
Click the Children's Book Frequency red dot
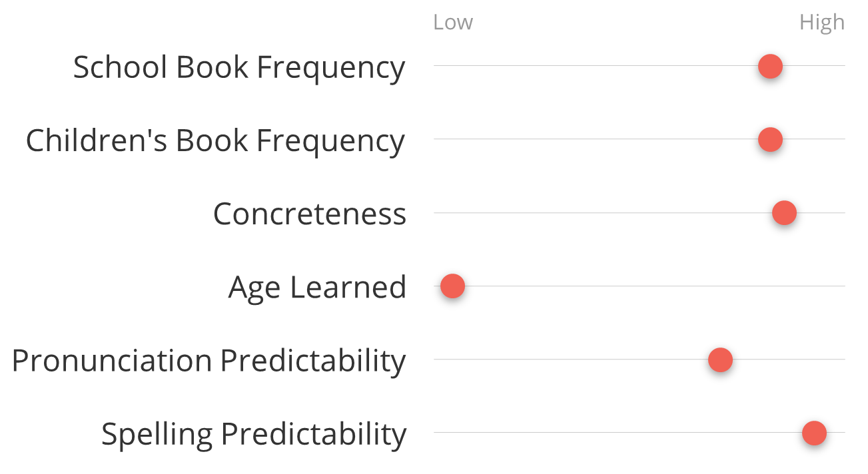[770, 140]
